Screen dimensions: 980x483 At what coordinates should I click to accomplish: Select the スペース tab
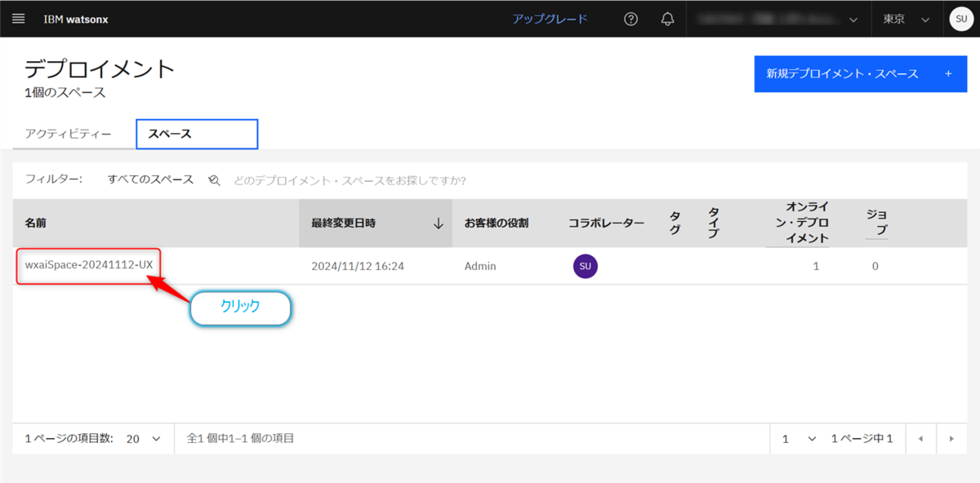click(197, 134)
